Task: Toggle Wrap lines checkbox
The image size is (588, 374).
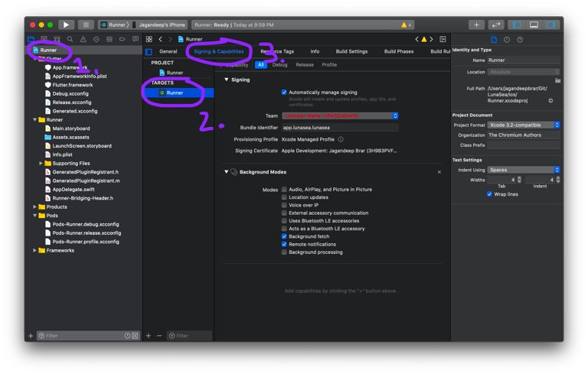Action: 489,194
